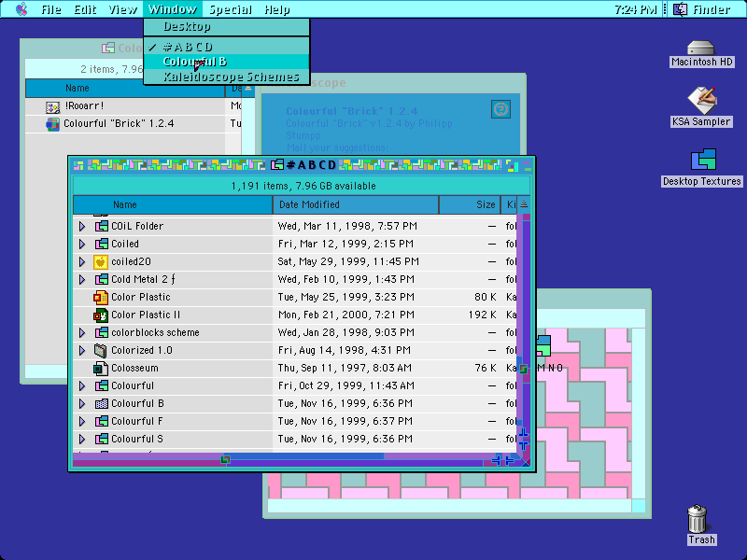The height and width of the screenshot is (560, 747).
Task: Click the vertical scrollbar down arrow
Action: pyautogui.click(x=524, y=446)
